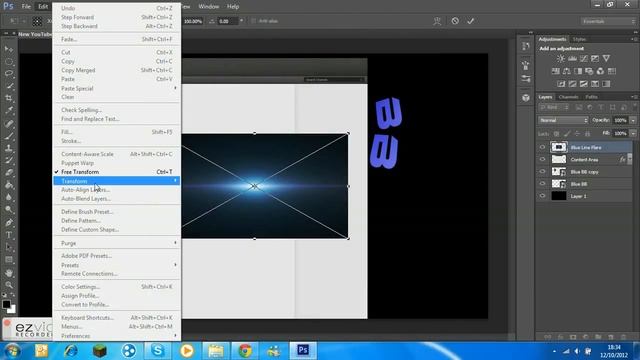The width and height of the screenshot is (640, 360).
Task: Select the Eraser tool
Action: pos(9,173)
